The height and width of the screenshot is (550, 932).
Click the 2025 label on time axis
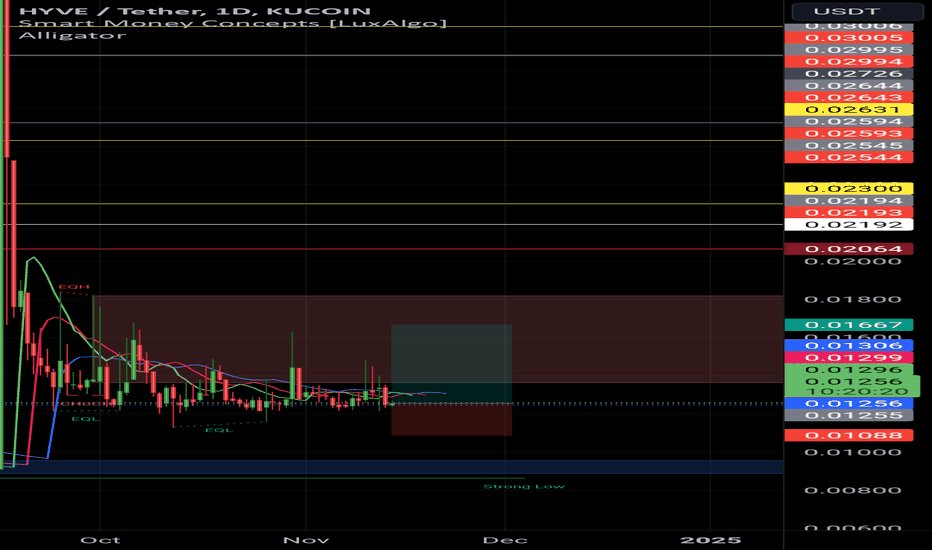710,540
